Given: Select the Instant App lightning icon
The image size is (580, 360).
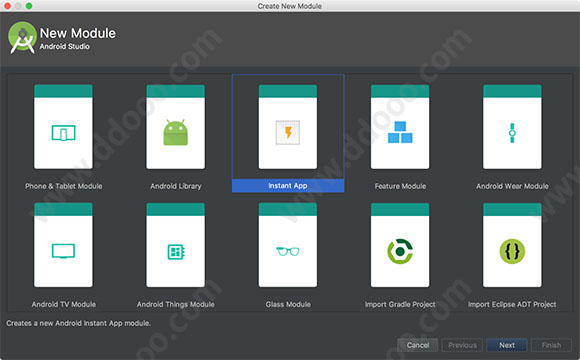Looking at the screenshot, I should click(288, 132).
